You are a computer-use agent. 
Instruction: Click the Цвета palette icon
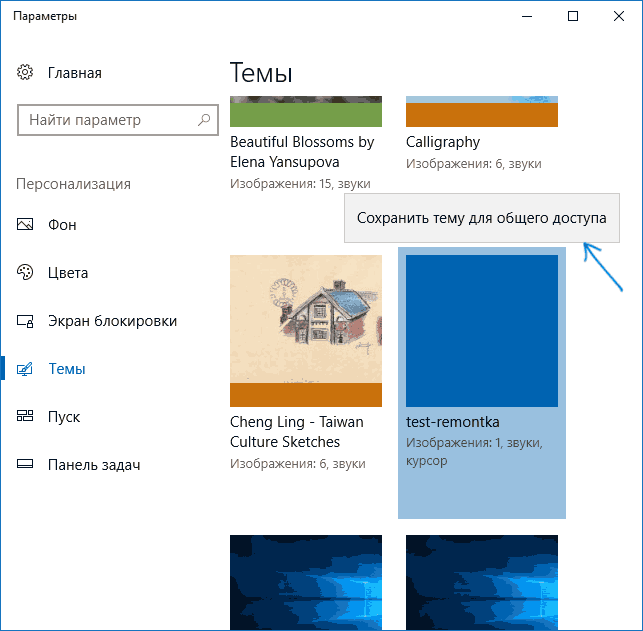pyautogui.click(x=25, y=272)
